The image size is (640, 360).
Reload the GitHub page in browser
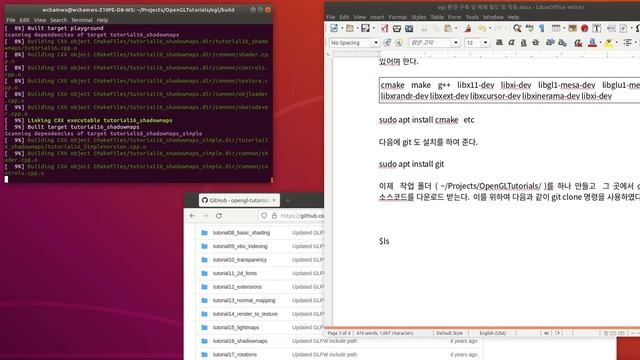pos(219,216)
